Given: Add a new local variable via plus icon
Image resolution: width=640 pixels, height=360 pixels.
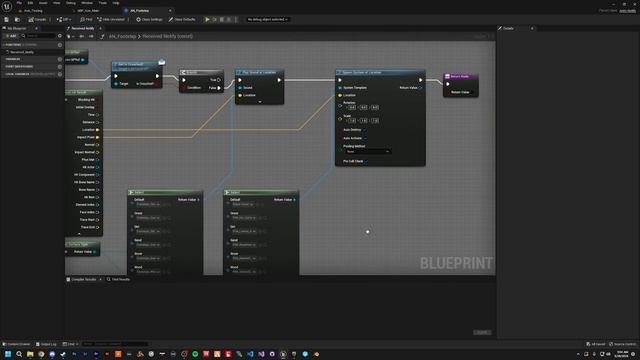Looking at the screenshot, I should coord(60,74).
